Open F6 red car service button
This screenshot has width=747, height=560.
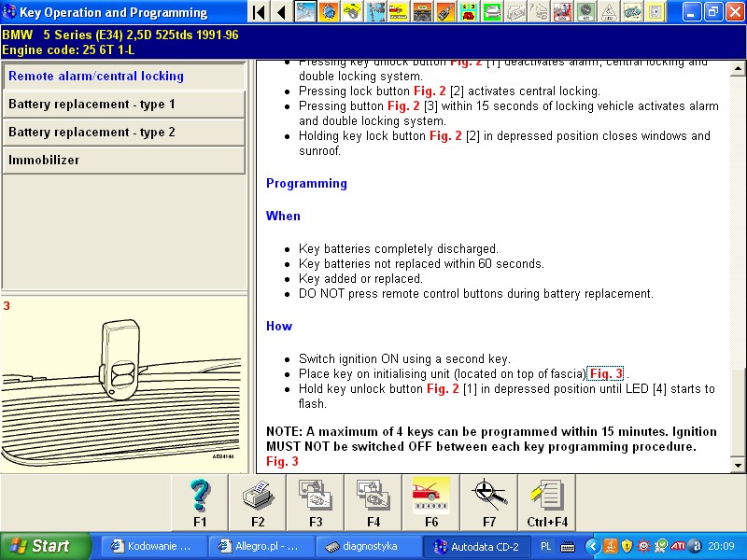click(x=431, y=503)
